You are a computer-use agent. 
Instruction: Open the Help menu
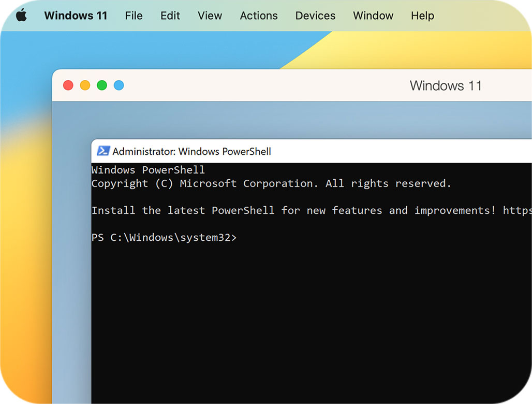coord(422,16)
